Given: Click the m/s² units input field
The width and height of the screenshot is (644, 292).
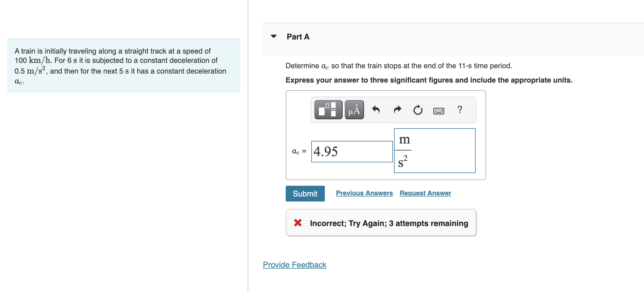Looking at the screenshot, I should (442, 151).
